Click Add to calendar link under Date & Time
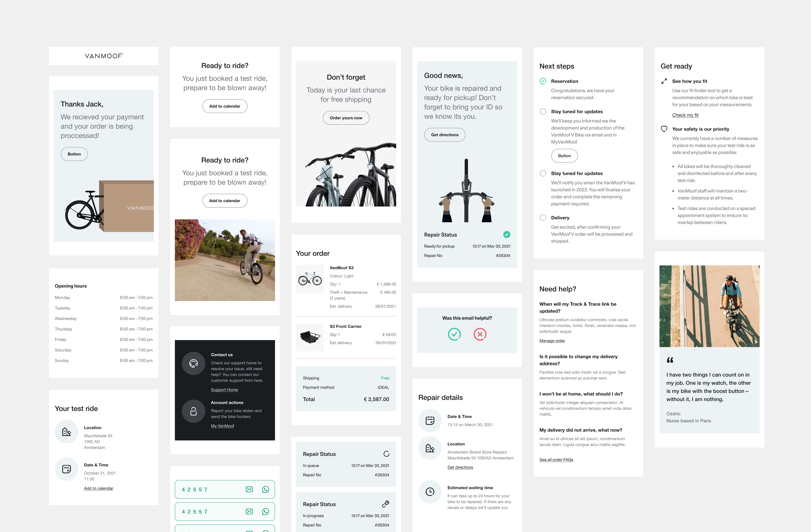This screenshot has width=811, height=532. pyautogui.click(x=99, y=488)
